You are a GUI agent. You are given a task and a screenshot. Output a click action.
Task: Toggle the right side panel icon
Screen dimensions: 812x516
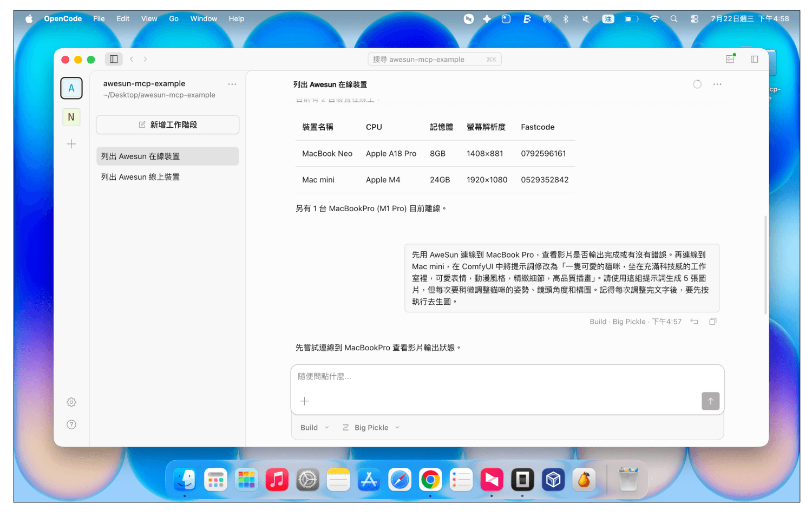pos(754,59)
